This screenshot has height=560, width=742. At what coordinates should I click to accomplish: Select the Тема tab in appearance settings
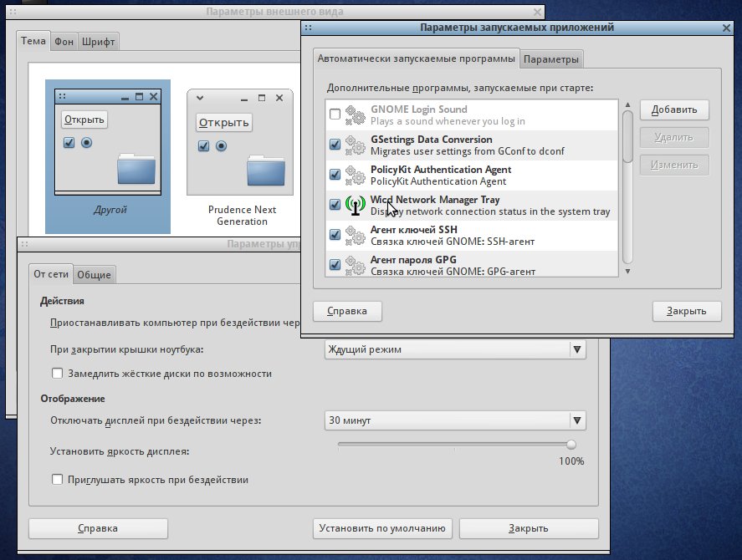pyautogui.click(x=33, y=41)
